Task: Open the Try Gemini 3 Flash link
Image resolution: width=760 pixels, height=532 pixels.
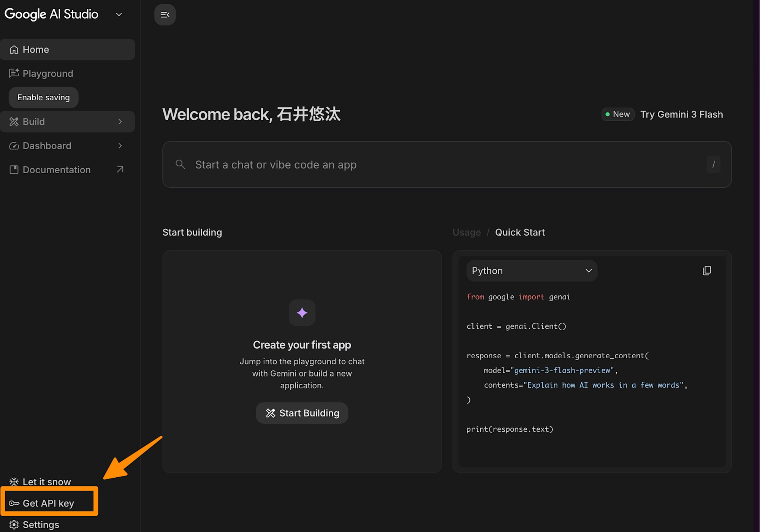Action: 681,114
